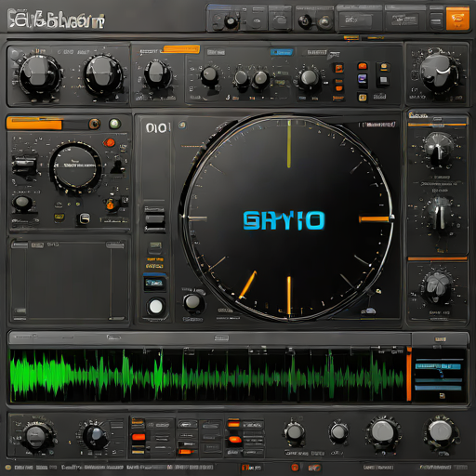
Task: Click the grey knob at the jog wheel's lower-left
Action: click(x=192, y=302)
